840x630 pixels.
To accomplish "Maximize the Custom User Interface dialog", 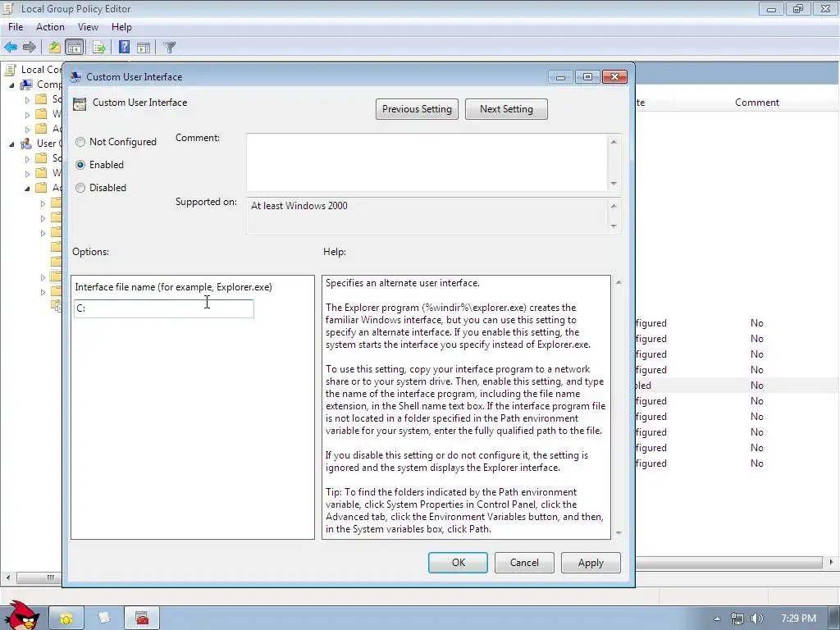I will [587, 77].
